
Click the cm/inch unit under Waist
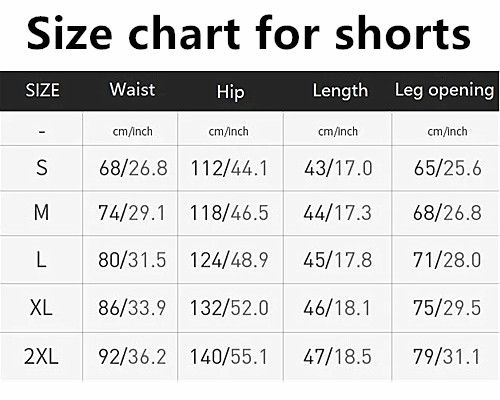pos(132,131)
